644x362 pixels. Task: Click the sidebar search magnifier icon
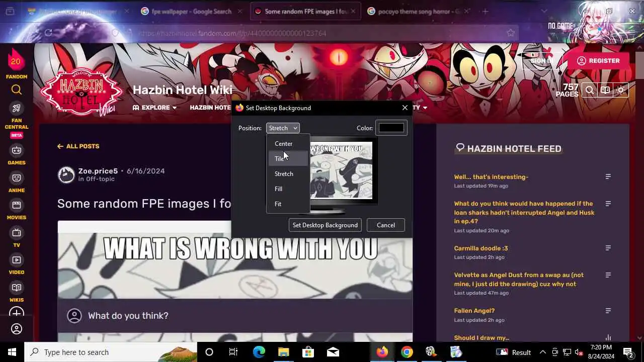[17, 90]
